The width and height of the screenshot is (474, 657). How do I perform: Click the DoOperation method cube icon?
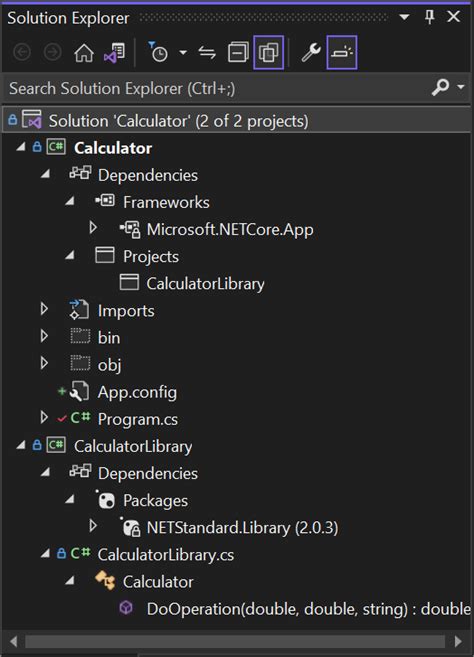126,608
